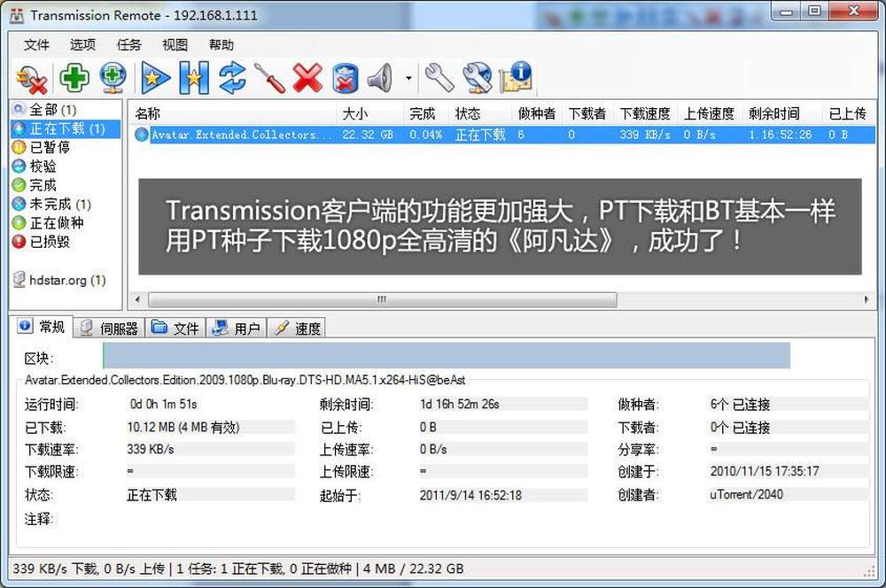Click the trash bin remove-with-data icon
This screenshot has width=886, height=588.
tap(346, 78)
